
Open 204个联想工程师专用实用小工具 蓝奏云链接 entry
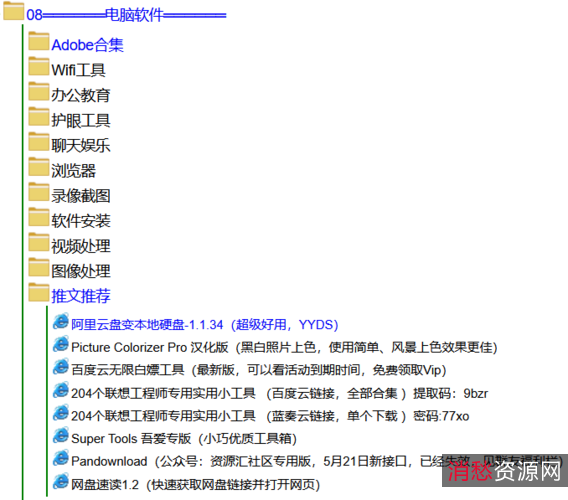click(x=270, y=416)
